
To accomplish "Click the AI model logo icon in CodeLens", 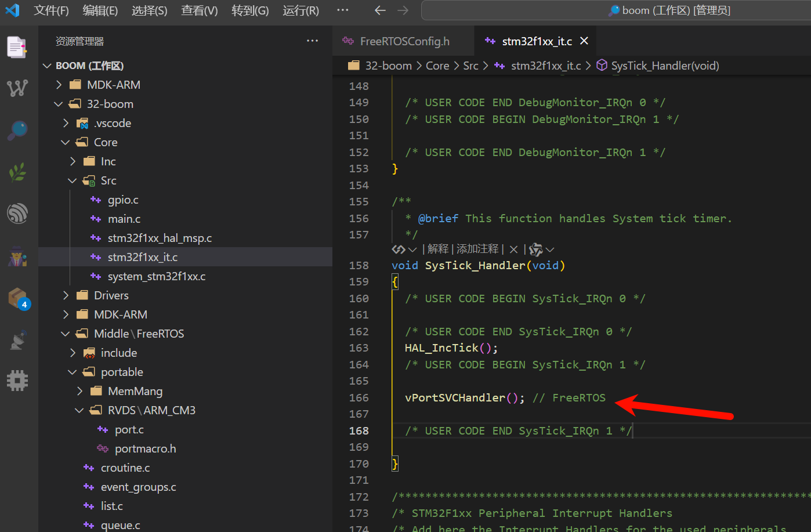I will coord(536,249).
